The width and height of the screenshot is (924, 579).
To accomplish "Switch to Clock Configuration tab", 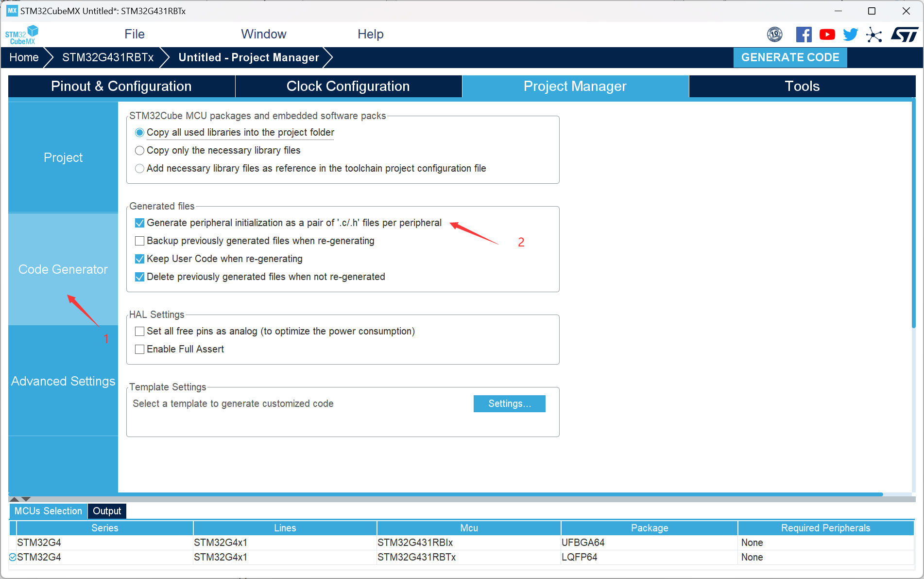I will click(348, 87).
